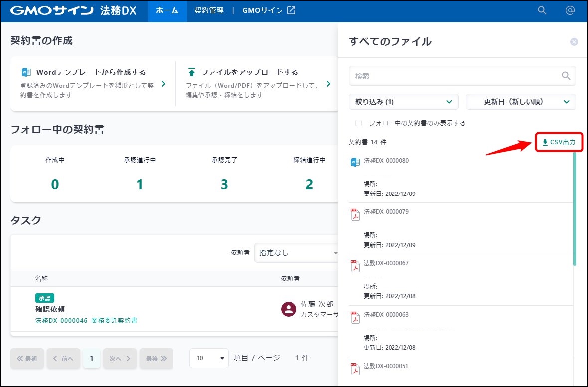Click the 最後 pagination button

coord(156,359)
